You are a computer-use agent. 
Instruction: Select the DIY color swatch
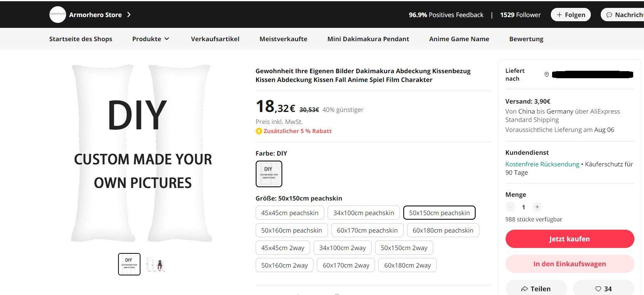click(x=269, y=174)
